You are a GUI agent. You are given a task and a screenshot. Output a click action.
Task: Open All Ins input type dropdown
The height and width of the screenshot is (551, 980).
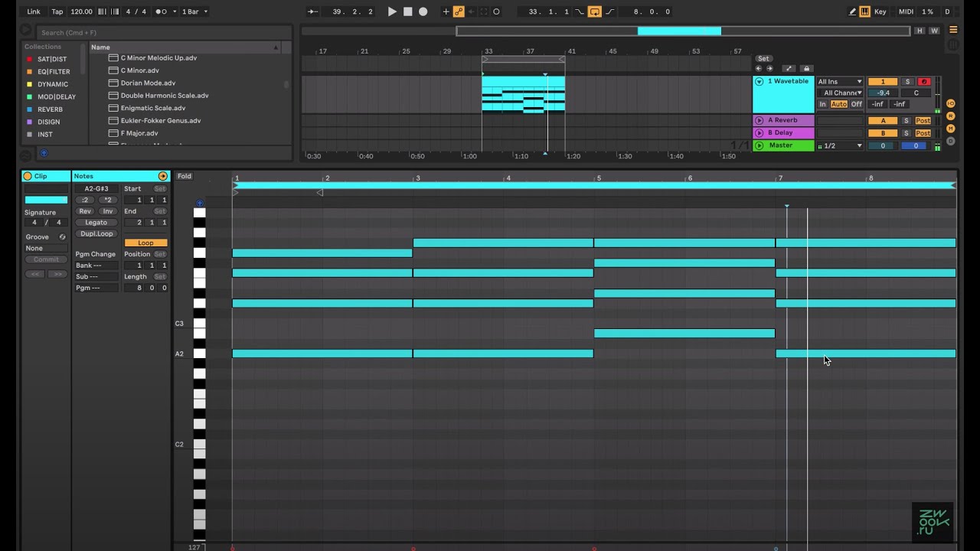(840, 81)
